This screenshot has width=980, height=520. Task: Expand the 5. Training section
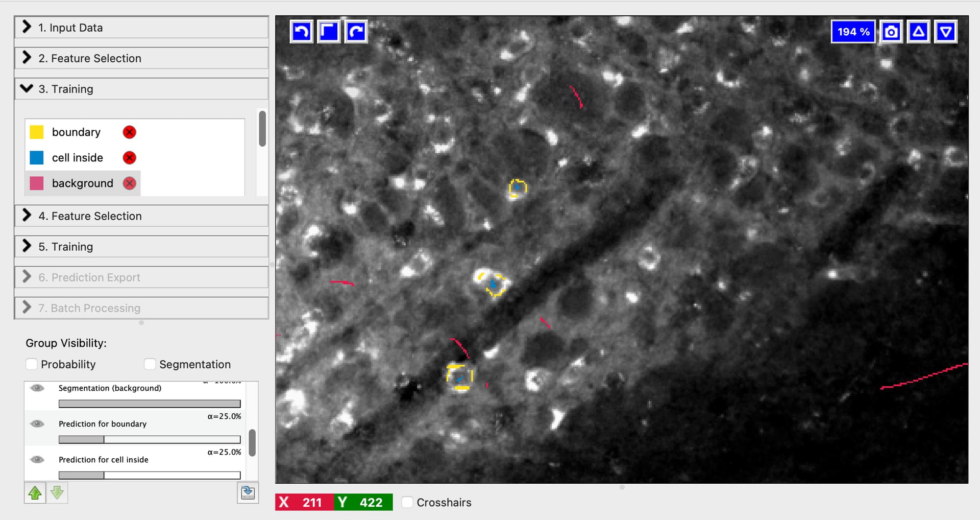tap(141, 247)
